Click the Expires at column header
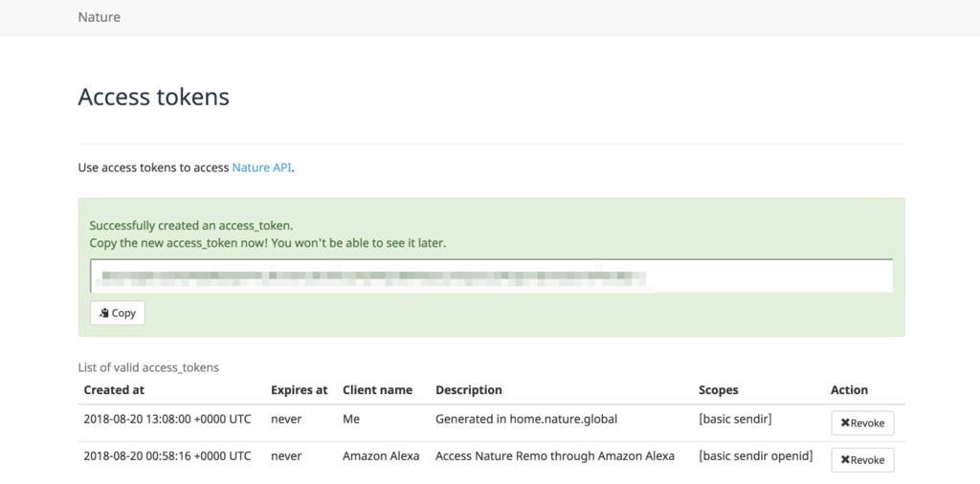Viewport: 980px width, 484px height. [299, 390]
